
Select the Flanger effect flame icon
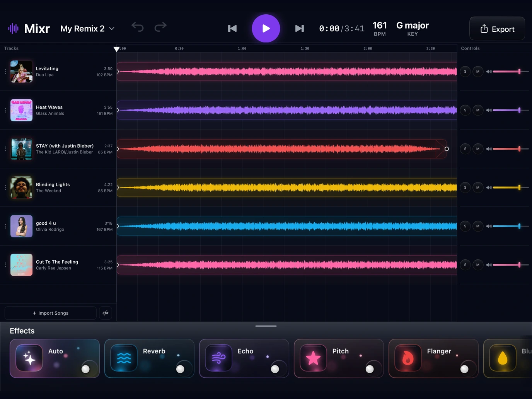[x=408, y=358]
